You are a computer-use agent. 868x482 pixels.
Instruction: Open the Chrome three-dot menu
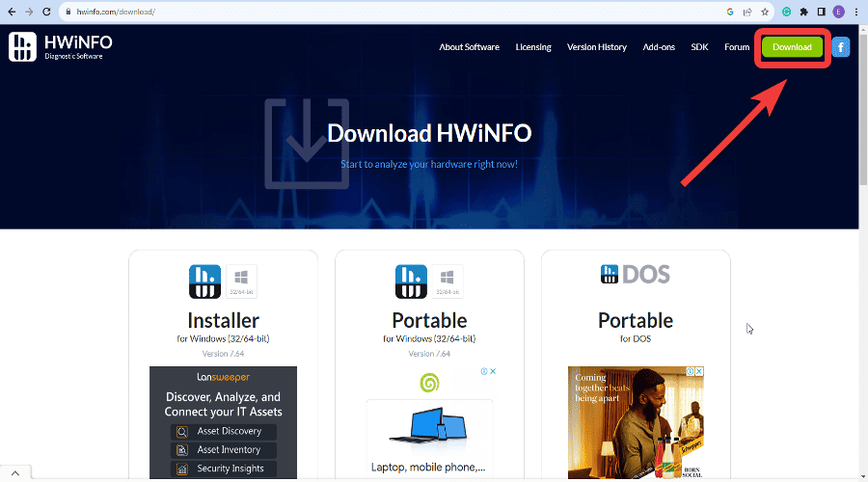click(855, 12)
